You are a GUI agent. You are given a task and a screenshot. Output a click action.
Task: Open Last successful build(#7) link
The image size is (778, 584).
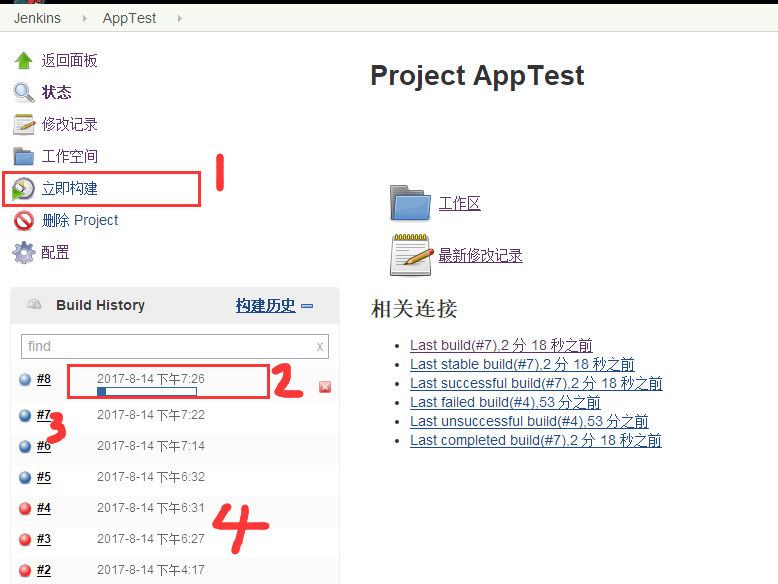536,384
